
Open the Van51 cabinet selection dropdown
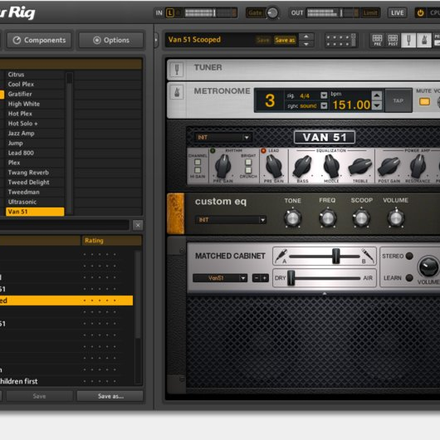tap(220, 278)
